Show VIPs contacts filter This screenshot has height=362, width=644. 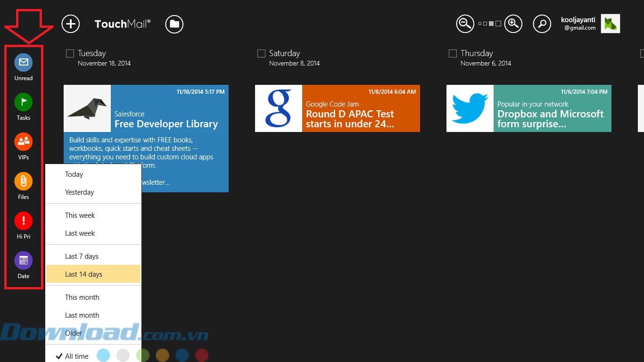pyautogui.click(x=23, y=141)
